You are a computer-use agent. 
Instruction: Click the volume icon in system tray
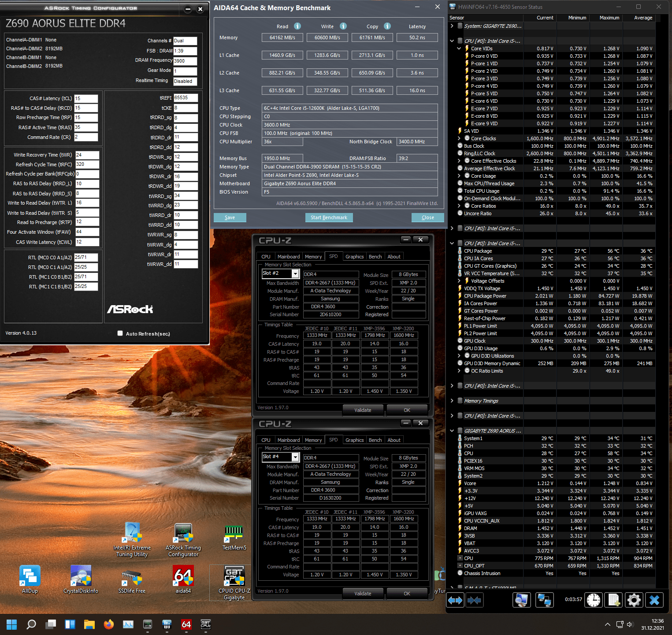[630, 624]
